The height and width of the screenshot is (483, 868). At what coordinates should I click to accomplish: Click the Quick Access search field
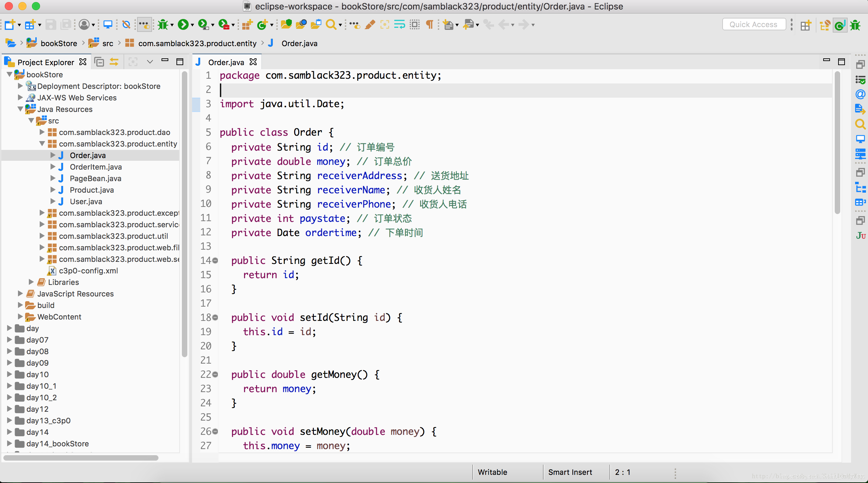(753, 24)
